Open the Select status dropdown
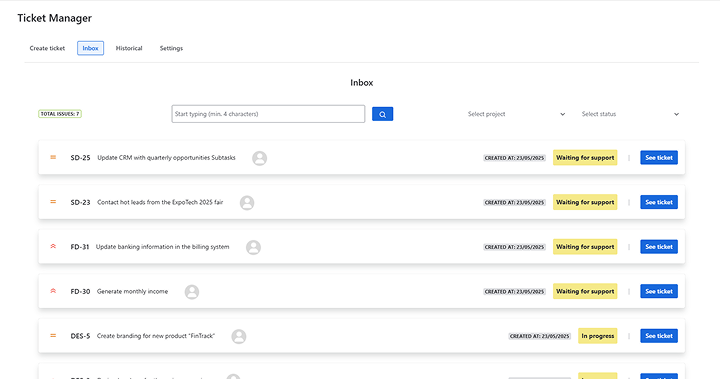 (x=630, y=114)
